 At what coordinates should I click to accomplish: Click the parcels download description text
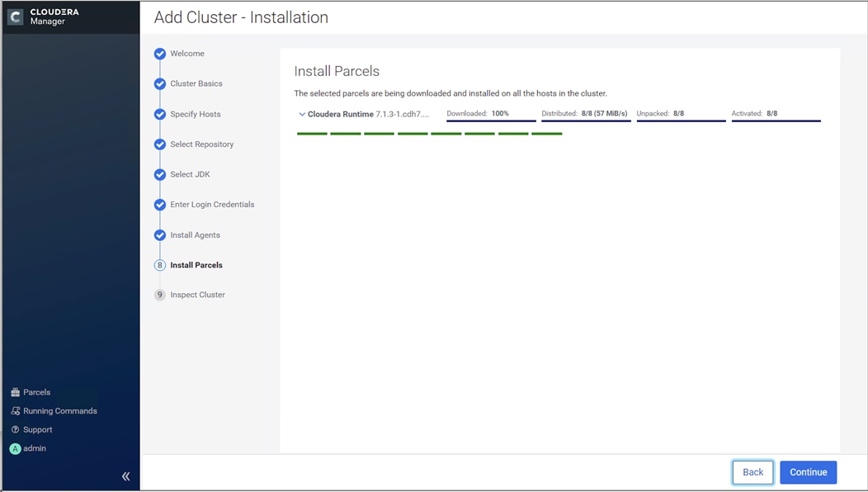pos(451,93)
